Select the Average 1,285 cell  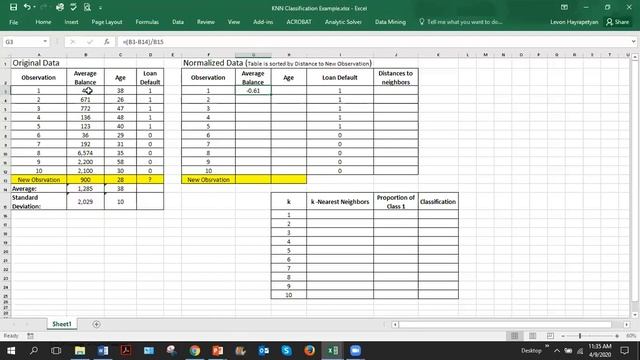point(85,189)
